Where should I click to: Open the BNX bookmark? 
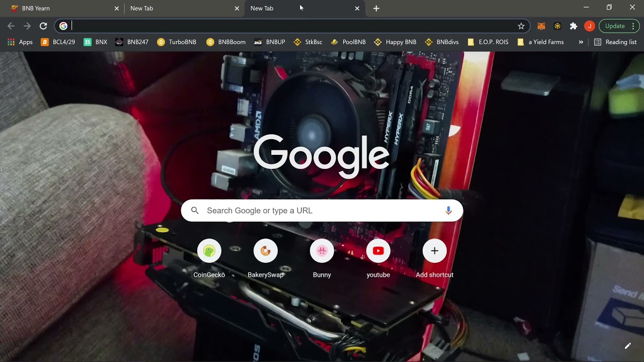coord(96,42)
